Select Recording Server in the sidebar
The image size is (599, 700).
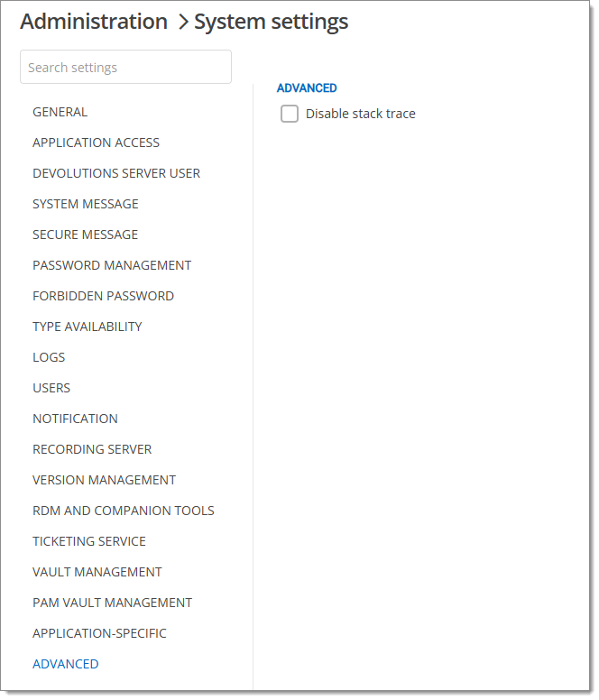click(92, 449)
